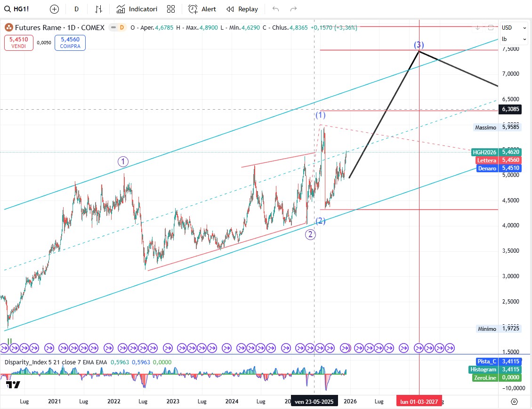Select the blue (3) wave label

419,45
